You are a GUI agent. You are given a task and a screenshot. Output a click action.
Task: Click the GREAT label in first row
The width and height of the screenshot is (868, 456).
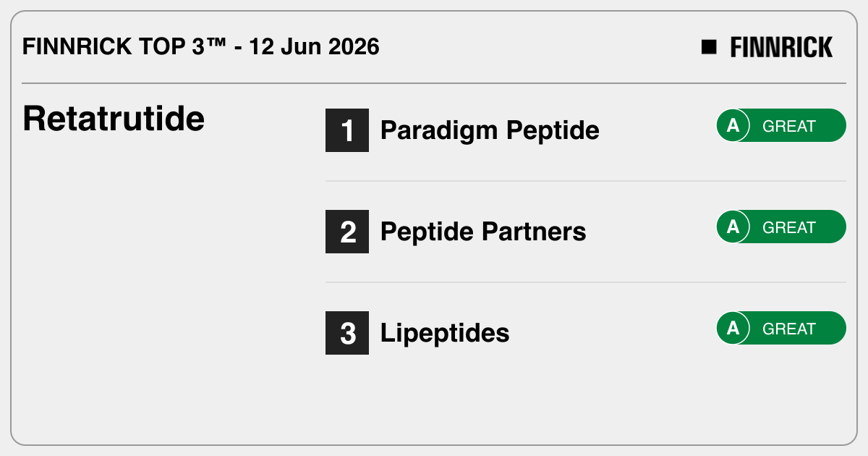coord(789,126)
